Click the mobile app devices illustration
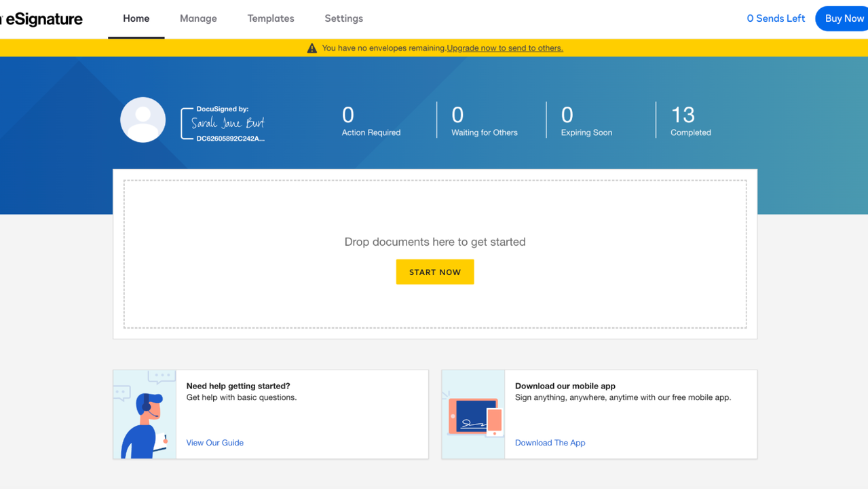868x489 pixels. pyautogui.click(x=474, y=415)
